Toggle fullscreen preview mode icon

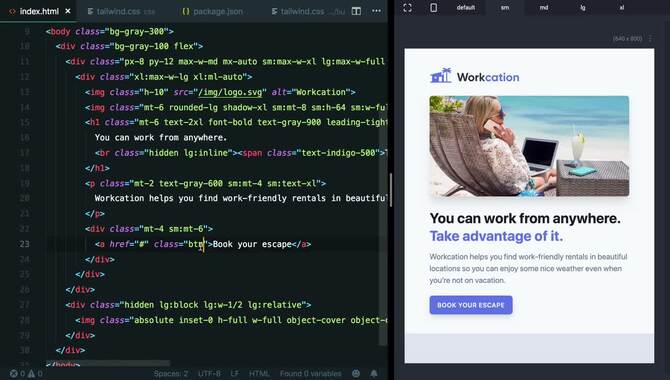pyautogui.click(x=408, y=8)
